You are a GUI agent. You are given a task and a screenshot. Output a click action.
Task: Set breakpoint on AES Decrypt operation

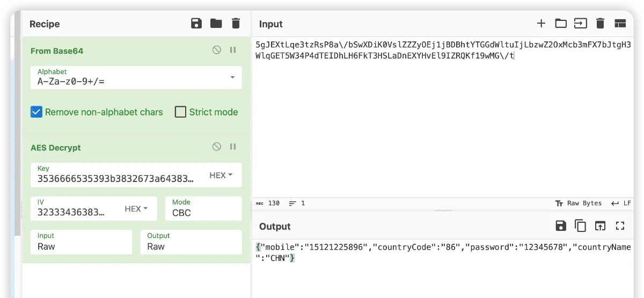tap(233, 147)
